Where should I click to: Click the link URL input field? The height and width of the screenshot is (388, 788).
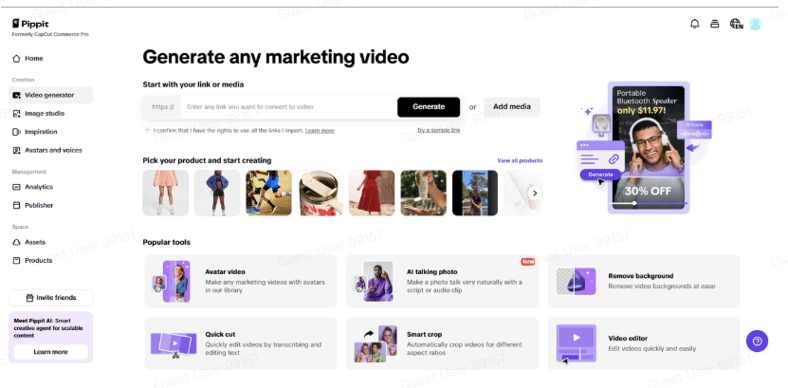coord(289,107)
